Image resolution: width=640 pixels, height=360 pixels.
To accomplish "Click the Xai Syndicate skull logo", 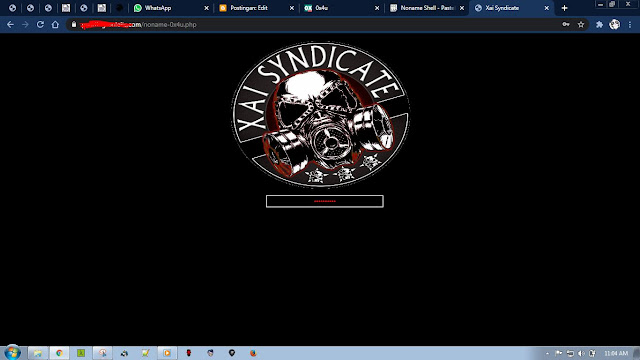I will [x=320, y=114].
